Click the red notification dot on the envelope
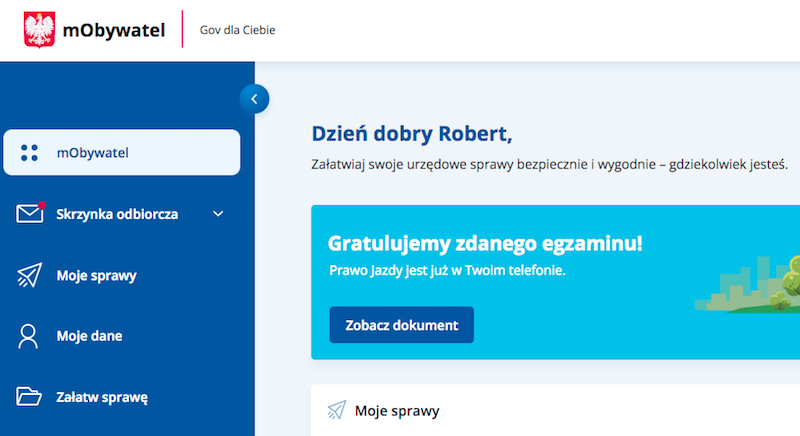This screenshot has width=800, height=436. coord(42,204)
